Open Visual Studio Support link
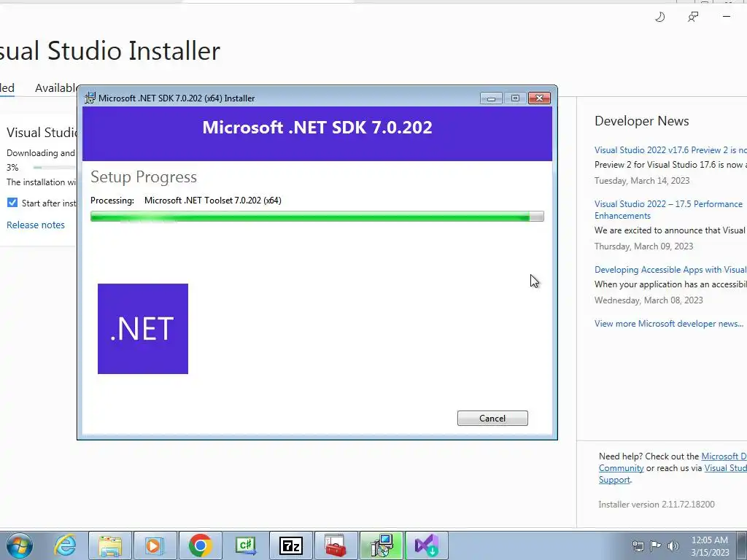Screen dimensions: 747x560 726,468
